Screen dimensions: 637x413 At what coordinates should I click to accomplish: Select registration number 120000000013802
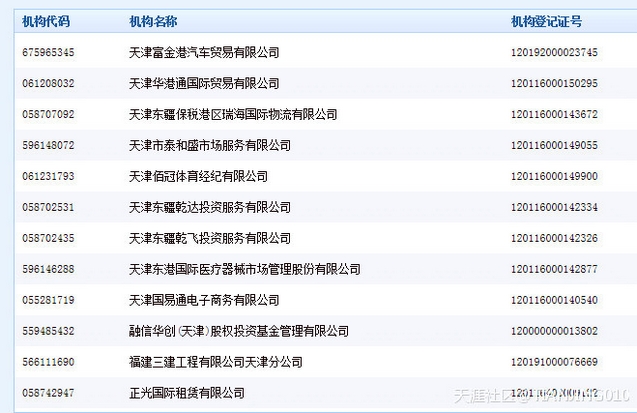click(x=554, y=331)
